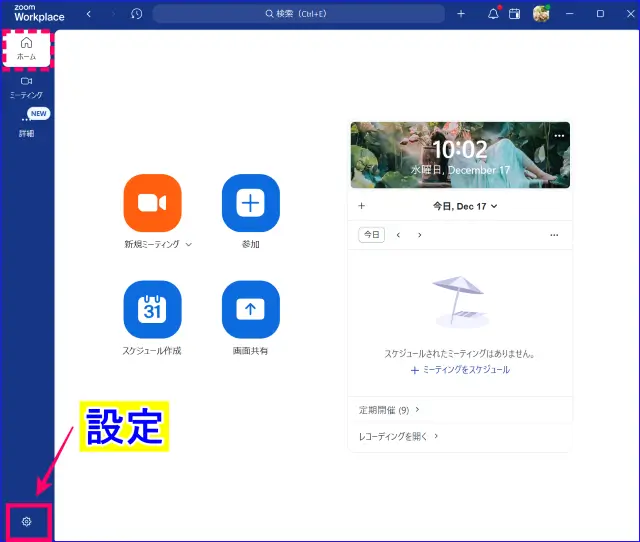This screenshot has width=640, height=542.
Task: Open settings gear icon in sidebar
Action: tap(27, 522)
